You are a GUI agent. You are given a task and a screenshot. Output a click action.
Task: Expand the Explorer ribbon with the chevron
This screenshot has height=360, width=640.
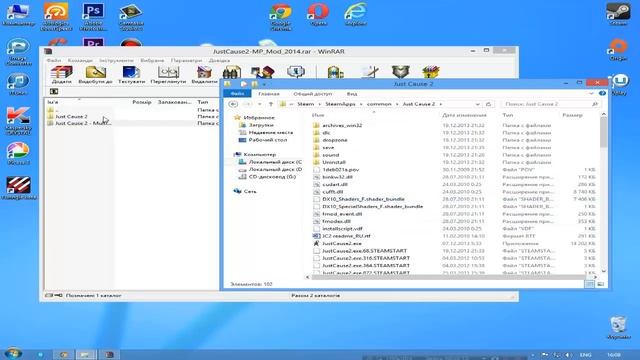591,93
